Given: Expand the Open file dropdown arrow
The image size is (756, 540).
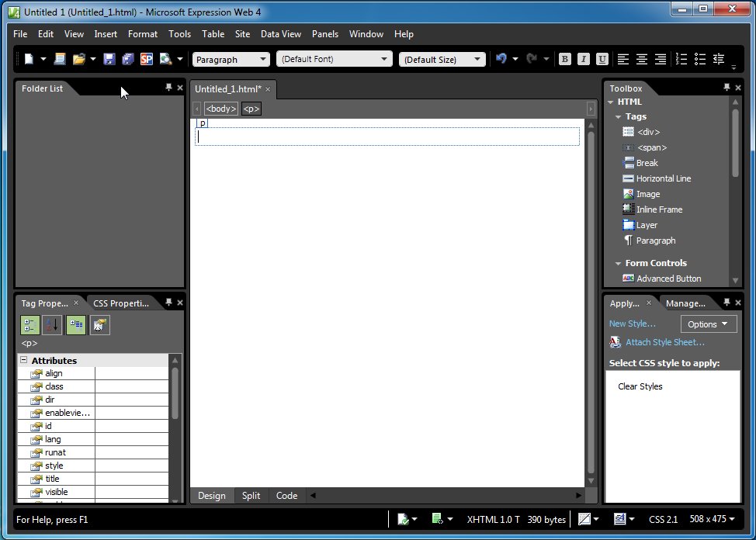Looking at the screenshot, I should click(93, 59).
